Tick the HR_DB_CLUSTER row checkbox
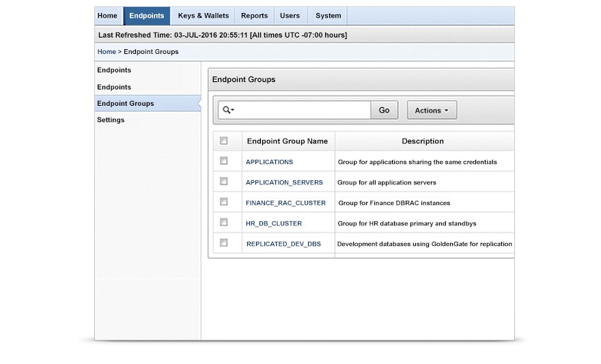The height and width of the screenshot is (364, 601). tap(223, 223)
